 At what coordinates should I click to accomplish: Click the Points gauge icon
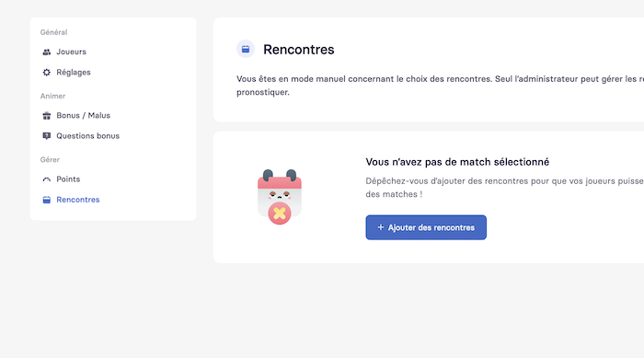coord(46,179)
